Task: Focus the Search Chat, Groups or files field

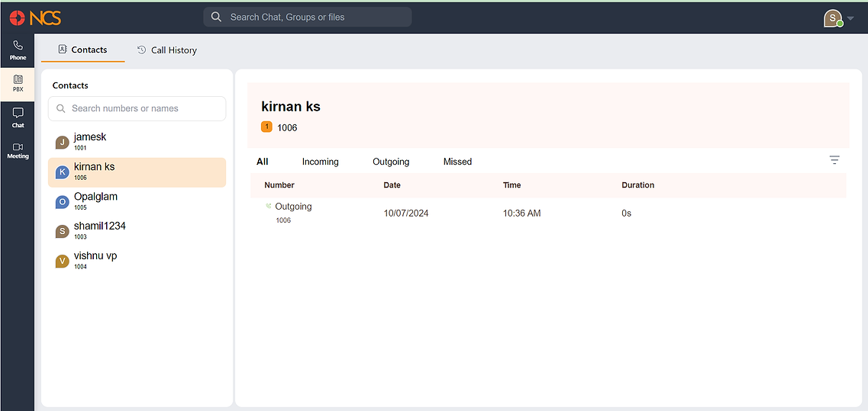Action: coord(307,17)
